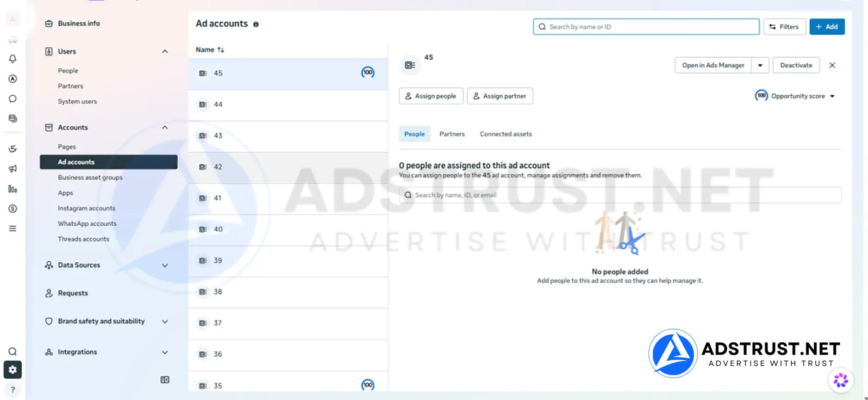Viewport: 868px width, 400px height.
Task: Click the info icon beside Ad accounts
Action: (x=256, y=24)
